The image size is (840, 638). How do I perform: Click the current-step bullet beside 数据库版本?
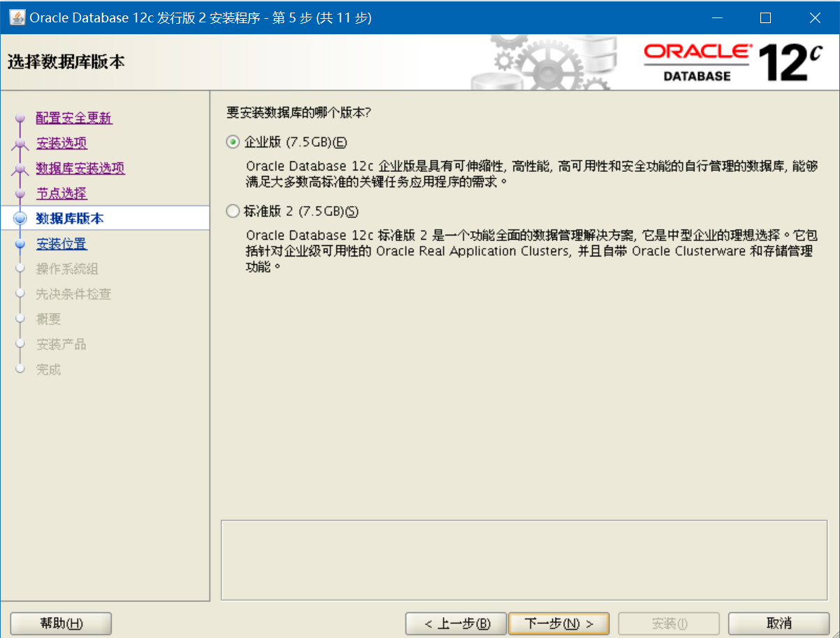click(x=20, y=219)
